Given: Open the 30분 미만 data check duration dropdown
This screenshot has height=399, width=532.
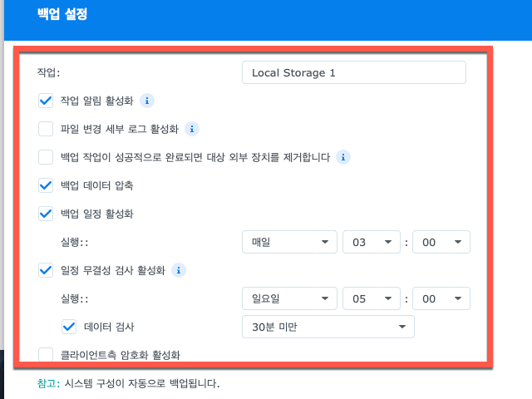Looking at the screenshot, I should point(328,327).
